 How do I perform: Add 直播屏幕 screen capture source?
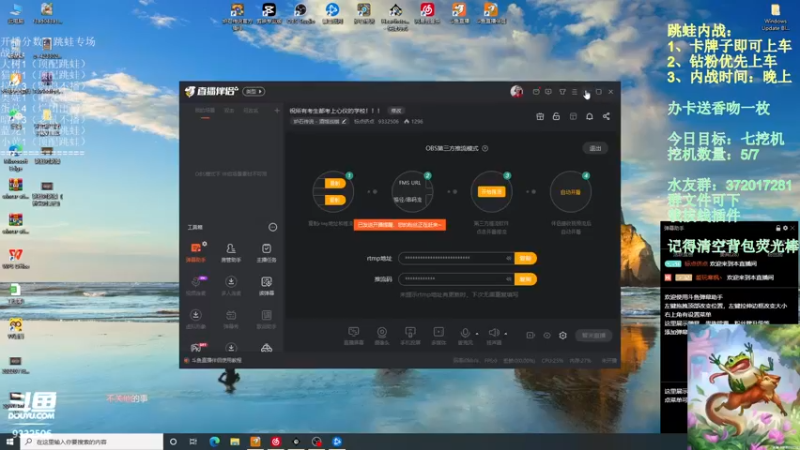pos(354,336)
